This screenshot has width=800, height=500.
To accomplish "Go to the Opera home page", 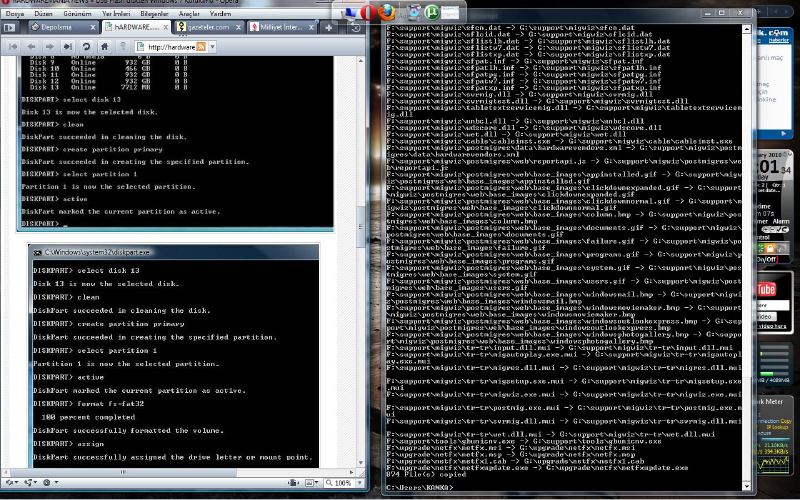I will click(105, 46).
